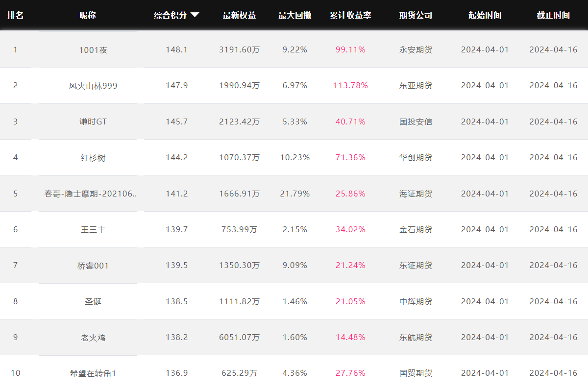Click score 144.2 for 红杉树

(x=176, y=157)
